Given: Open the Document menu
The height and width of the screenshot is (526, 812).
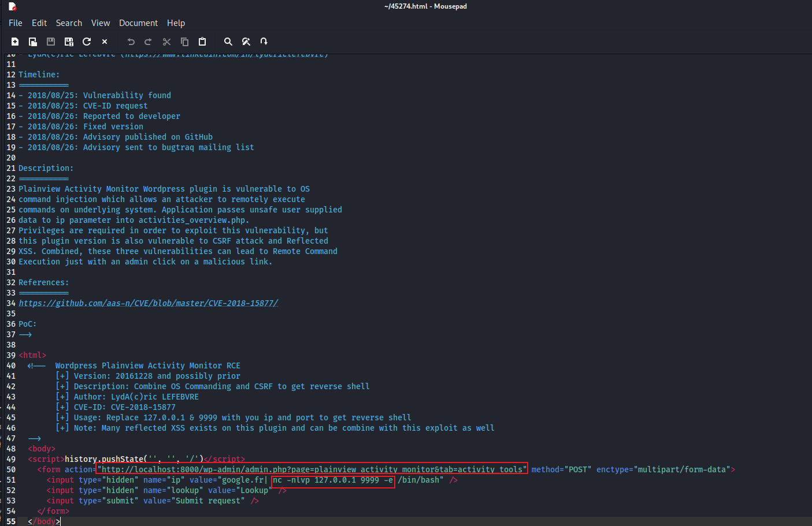Looking at the screenshot, I should [x=138, y=23].
